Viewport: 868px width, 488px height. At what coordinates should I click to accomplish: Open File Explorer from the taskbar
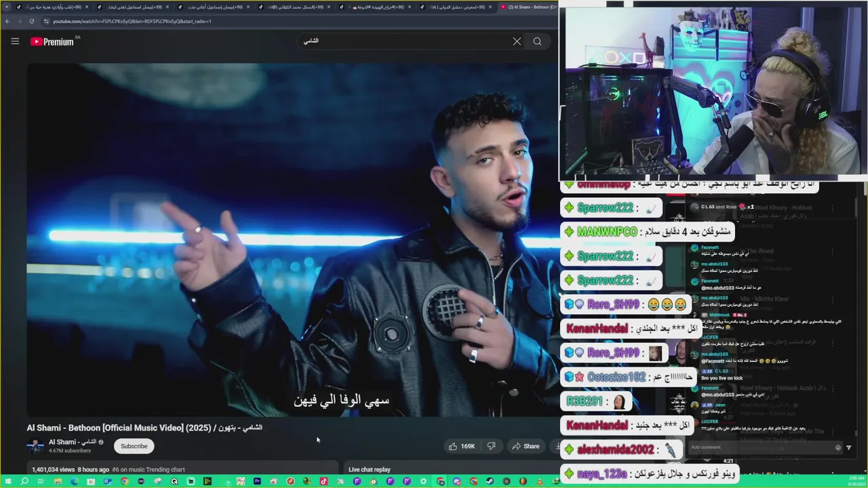click(x=58, y=482)
